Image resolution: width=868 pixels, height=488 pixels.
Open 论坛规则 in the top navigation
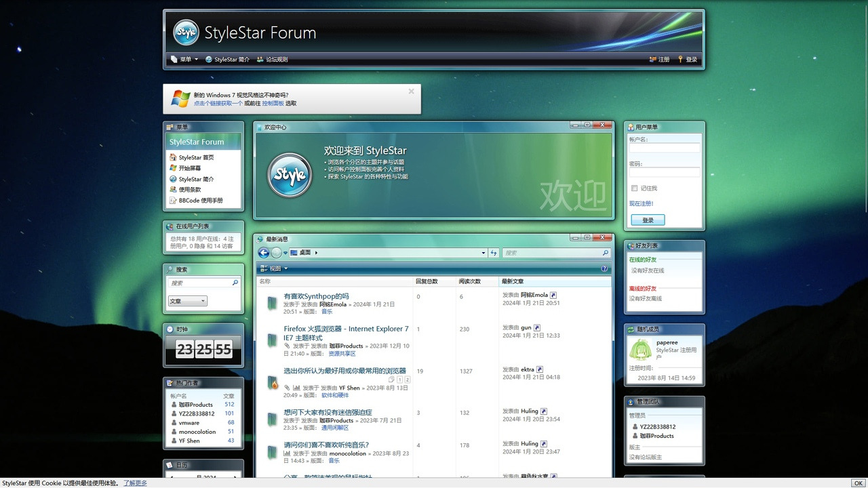click(x=273, y=60)
